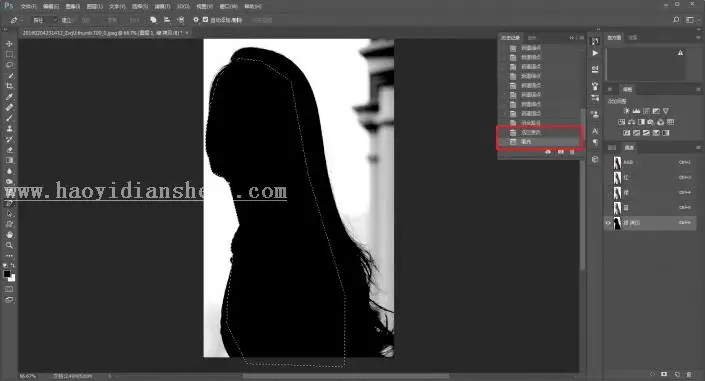Screen dimensions: 705x381
Task: Select the Rectangular Marquee tool
Action: (x=9, y=54)
